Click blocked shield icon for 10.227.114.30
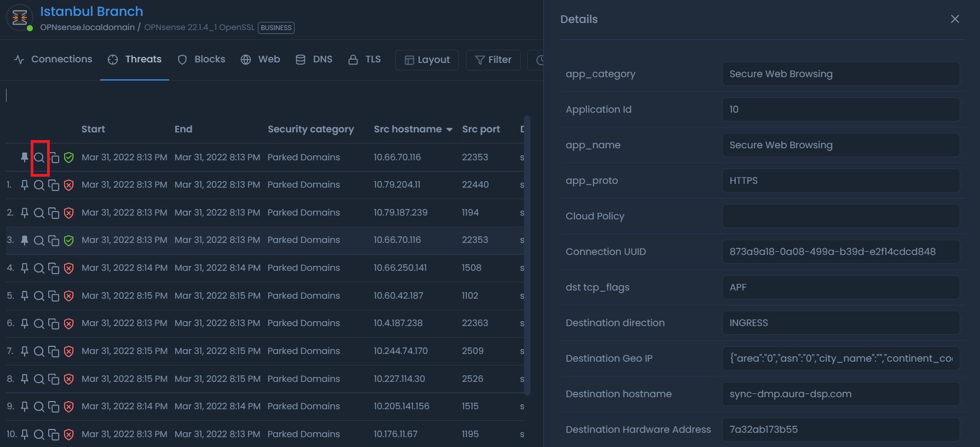Viewport: 980px width, 447px height. [x=68, y=379]
